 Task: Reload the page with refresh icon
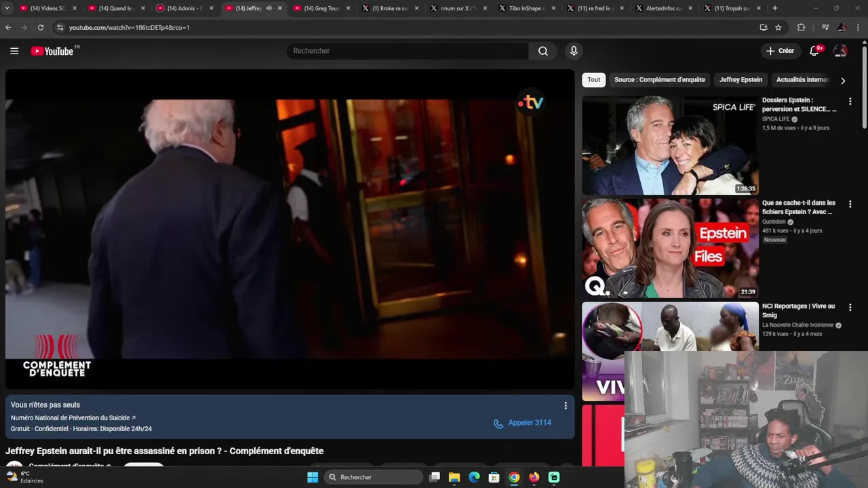(x=41, y=27)
